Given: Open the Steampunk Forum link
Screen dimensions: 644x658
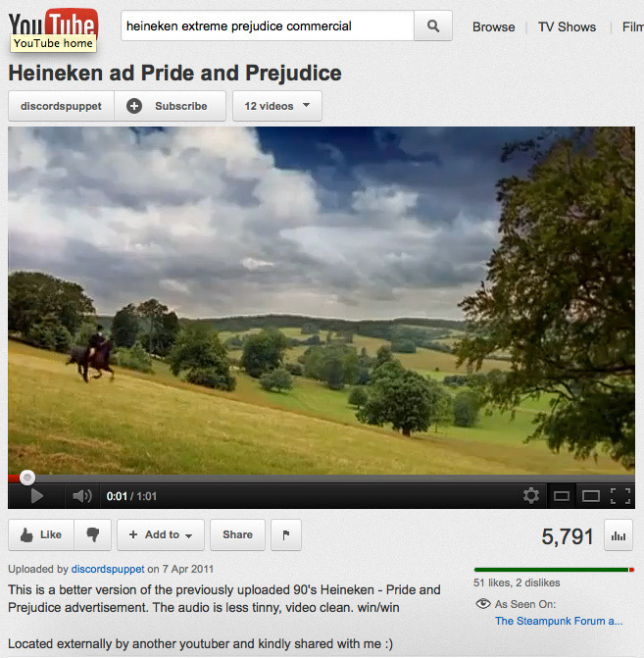Looking at the screenshot, I should click(559, 621).
